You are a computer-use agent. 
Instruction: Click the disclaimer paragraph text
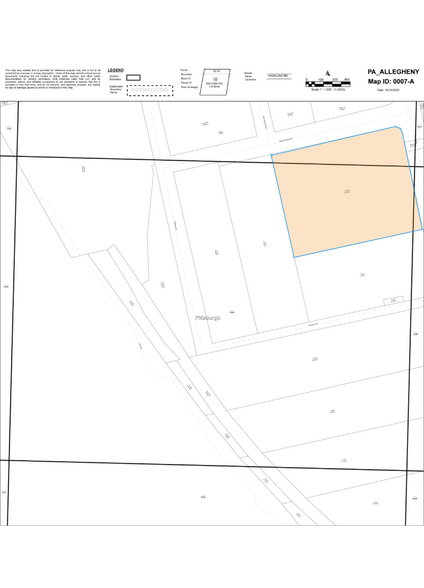(52, 79)
